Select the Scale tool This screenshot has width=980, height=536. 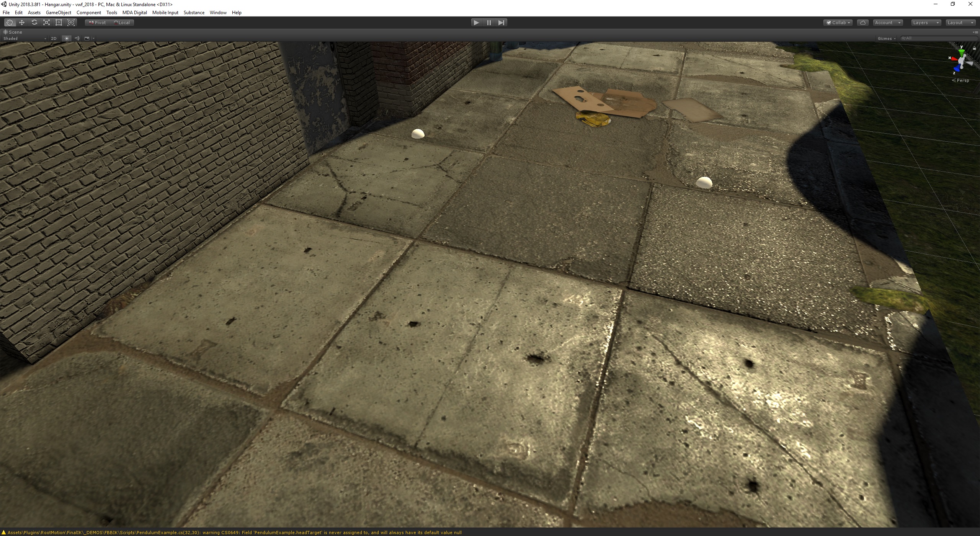pos(46,22)
